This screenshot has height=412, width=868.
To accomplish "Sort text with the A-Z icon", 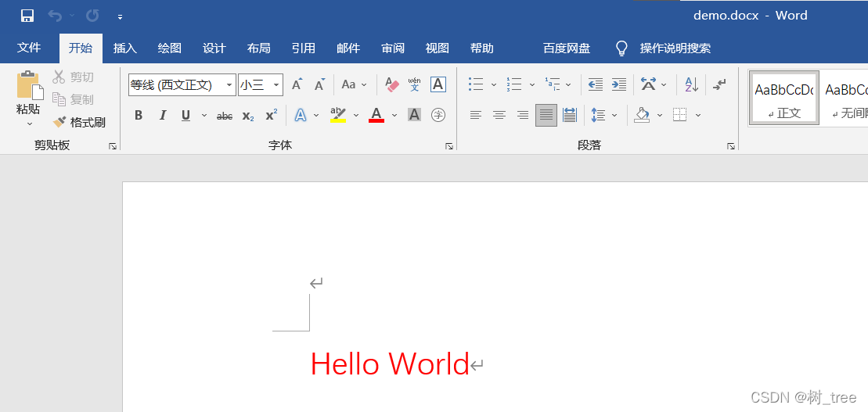I will click(692, 84).
